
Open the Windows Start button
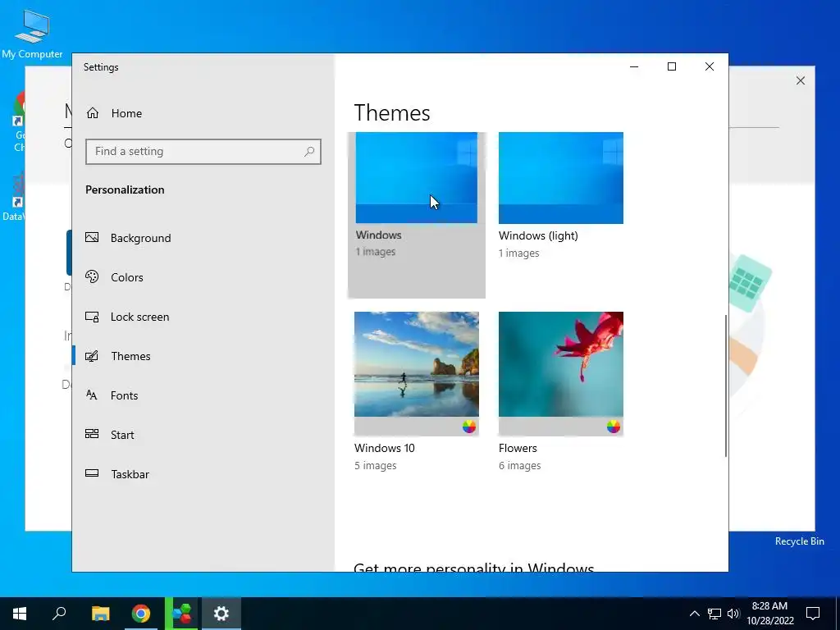pos(20,614)
